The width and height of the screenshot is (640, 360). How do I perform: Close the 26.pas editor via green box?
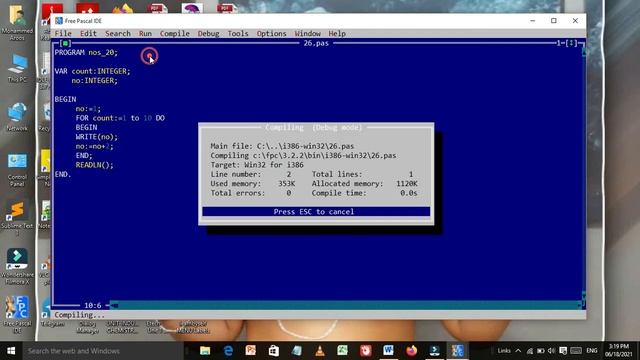pos(65,43)
